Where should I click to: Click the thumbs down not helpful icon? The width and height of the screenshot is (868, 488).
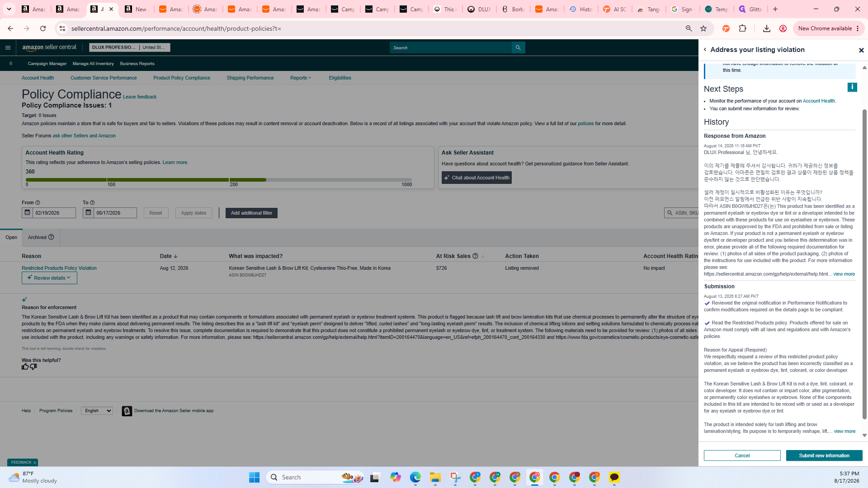point(33,366)
